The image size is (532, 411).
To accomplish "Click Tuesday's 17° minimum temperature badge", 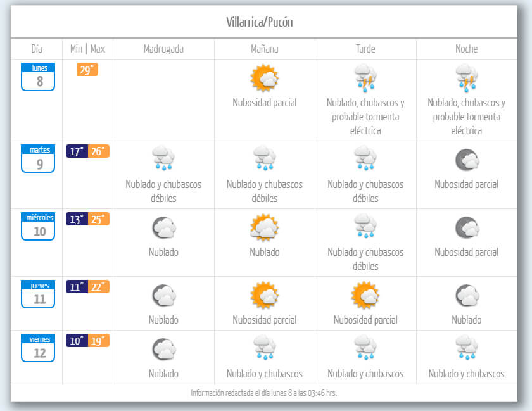I will coord(77,151).
